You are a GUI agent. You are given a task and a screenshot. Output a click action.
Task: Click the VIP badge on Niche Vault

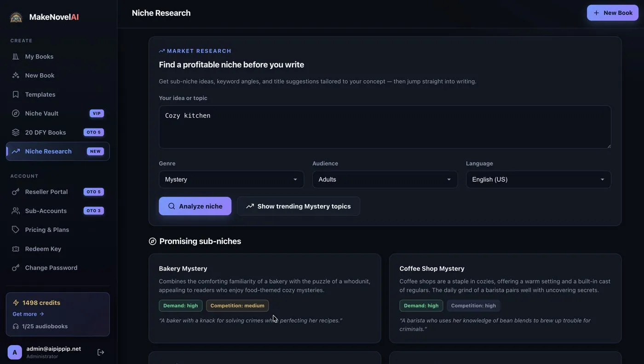[97, 113]
